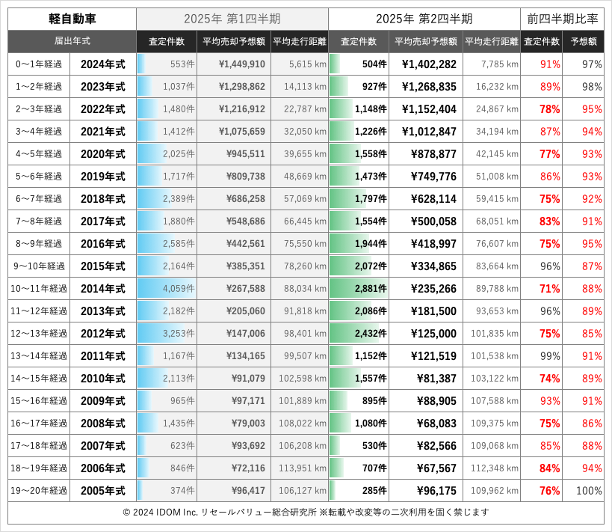Screen dimensions: 612x532
Task: Select the ¥96,175 price cell
Action: [x=426, y=491]
